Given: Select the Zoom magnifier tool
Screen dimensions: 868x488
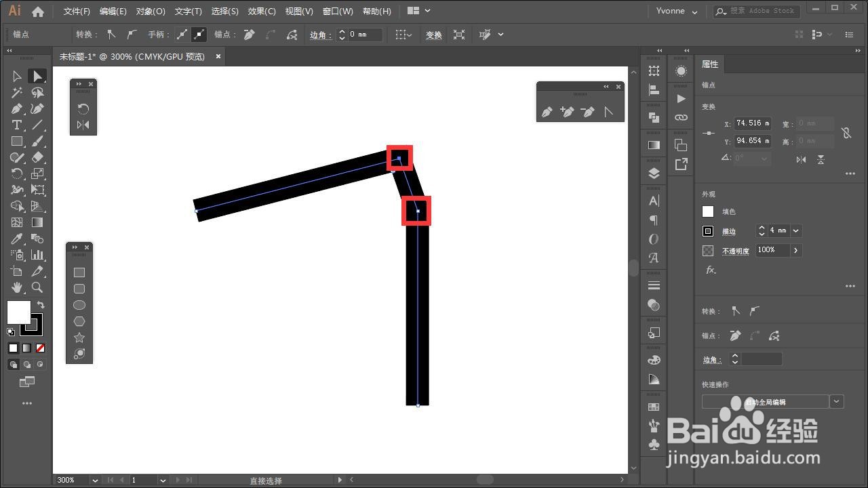Looking at the screenshot, I should (37, 287).
